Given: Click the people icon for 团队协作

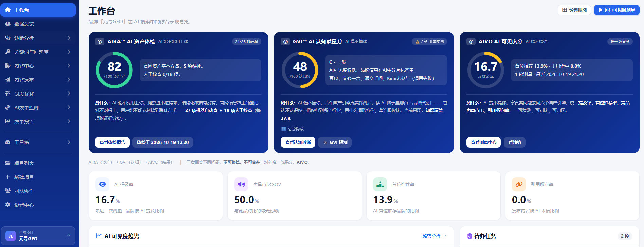Looking at the screenshot, I should pyautogui.click(x=8, y=191).
